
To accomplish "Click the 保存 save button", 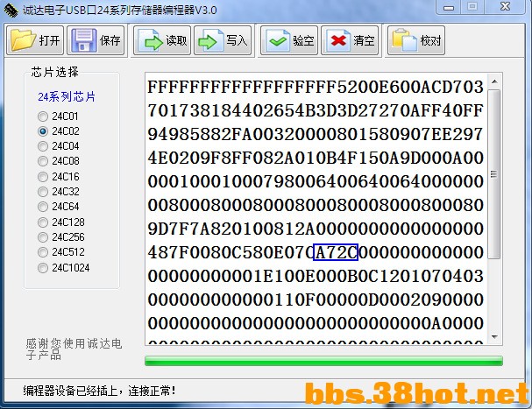I will coord(96,40).
